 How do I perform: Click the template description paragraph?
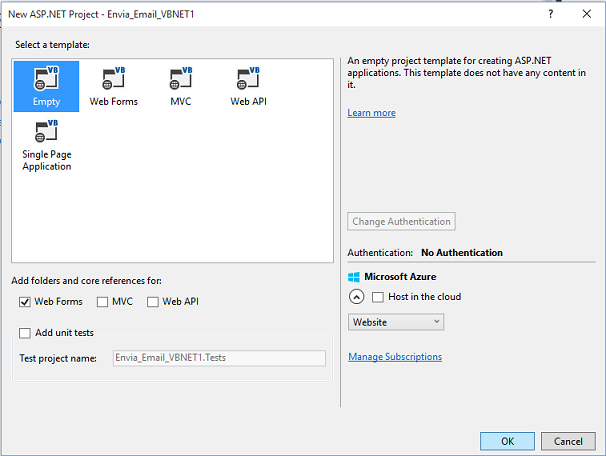point(466,73)
